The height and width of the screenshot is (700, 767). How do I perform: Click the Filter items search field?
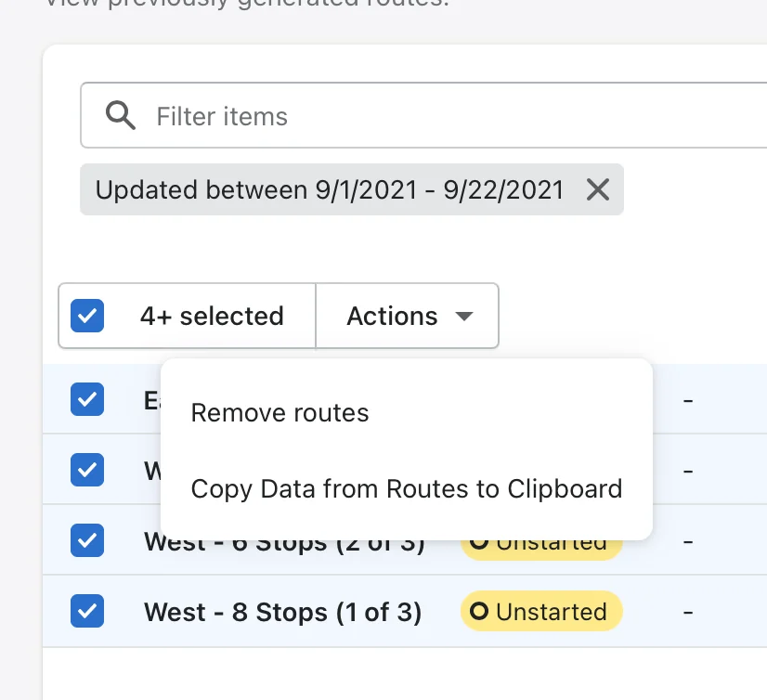[423, 115]
